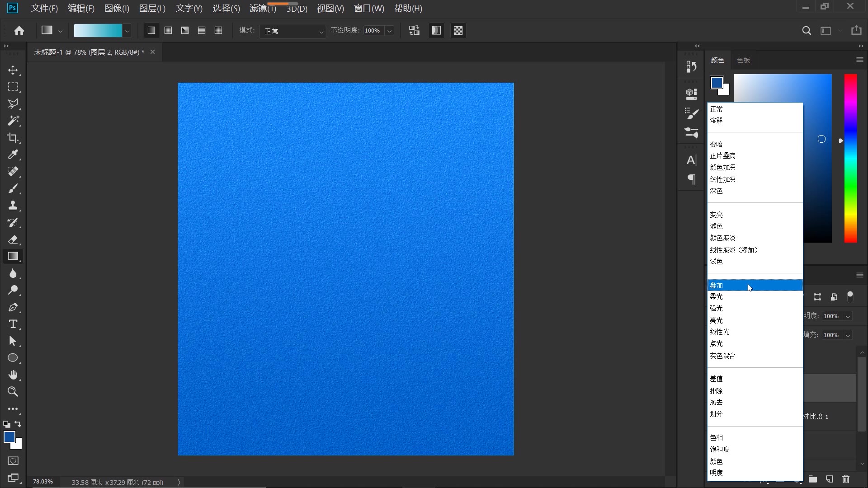This screenshot has height=488, width=868.
Task: Open the gradient preset picker arrow
Action: (x=127, y=31)
